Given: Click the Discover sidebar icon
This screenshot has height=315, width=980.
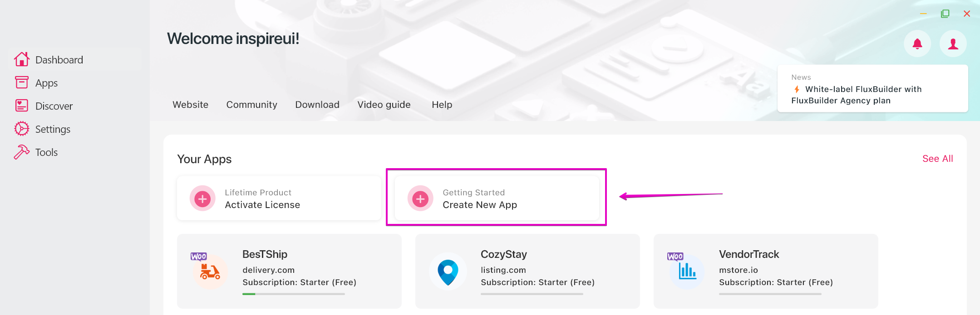Looking at the screenshot, I should [21, 106].
